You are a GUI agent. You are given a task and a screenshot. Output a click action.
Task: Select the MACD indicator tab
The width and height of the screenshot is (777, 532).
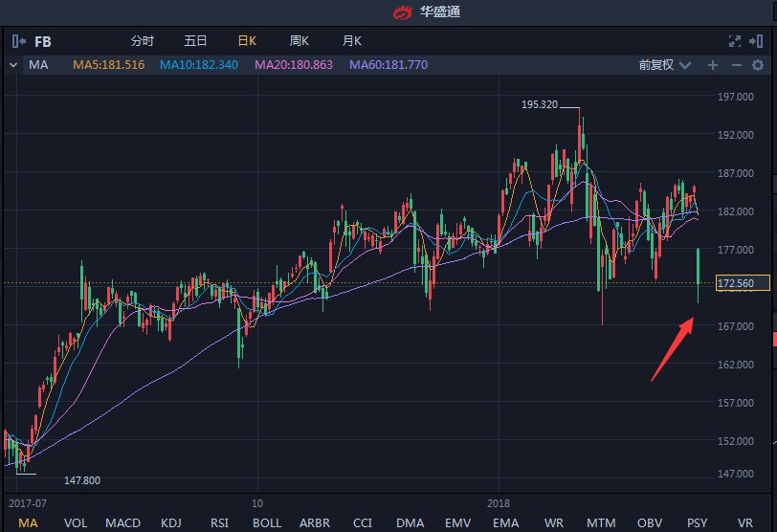point(122,522)
